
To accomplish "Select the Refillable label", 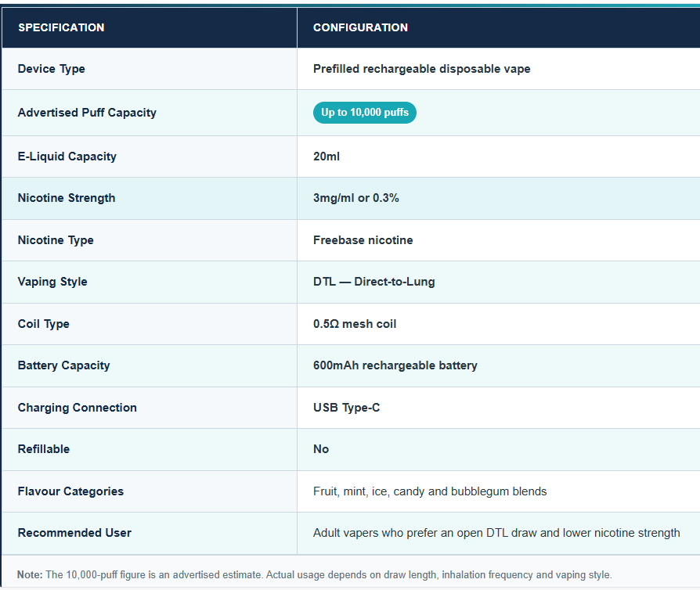I will (44, 449).
